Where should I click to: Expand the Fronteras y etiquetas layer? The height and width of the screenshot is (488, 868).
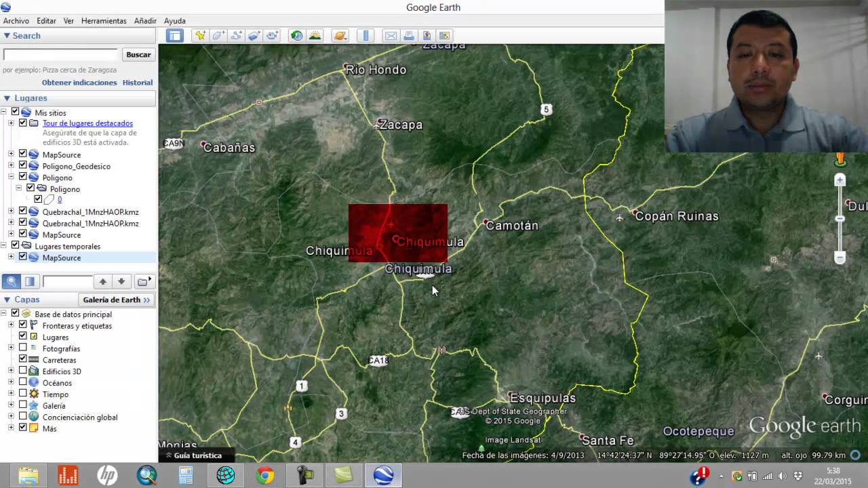click(x=11, y=325)
